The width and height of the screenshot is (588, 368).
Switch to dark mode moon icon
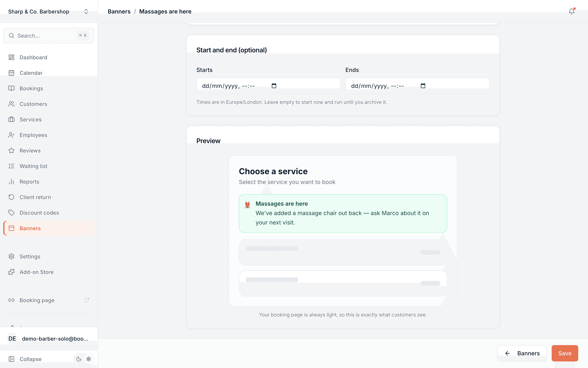pyautogui.click(x=79, y=359)
